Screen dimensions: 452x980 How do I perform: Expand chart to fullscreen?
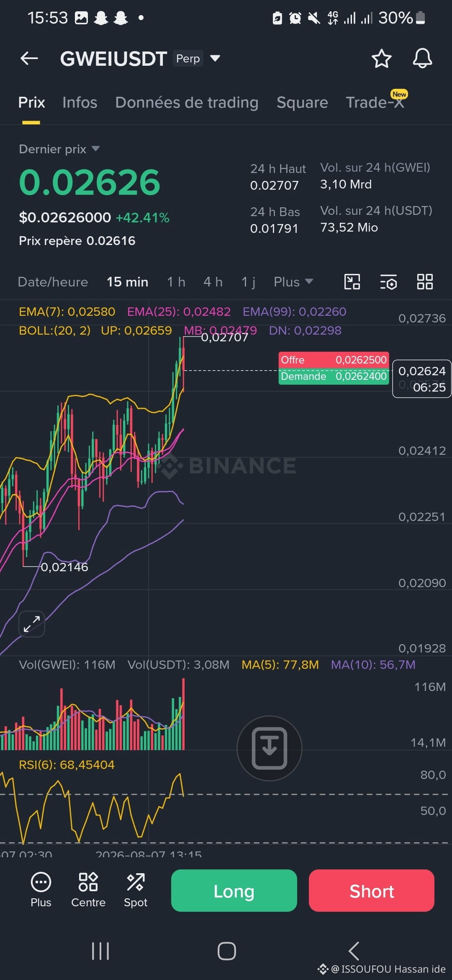32,624
